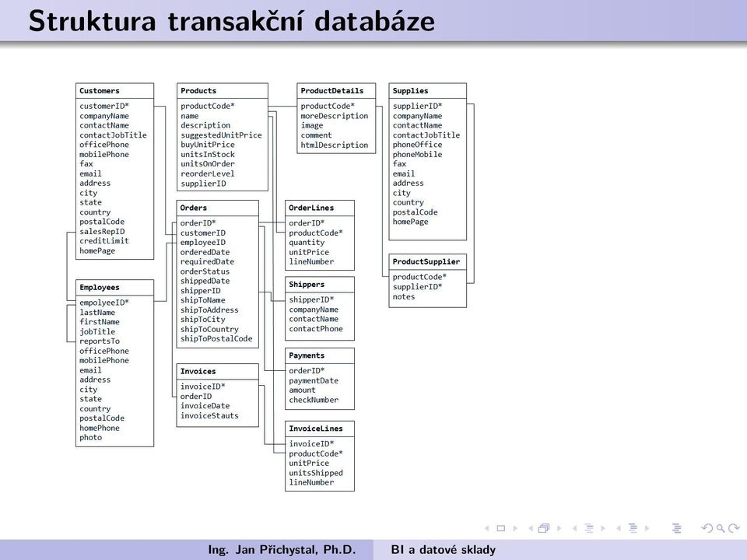Click 'unitsShipped' in InvoiceLines table
The image size is (747, 560).
316,473
